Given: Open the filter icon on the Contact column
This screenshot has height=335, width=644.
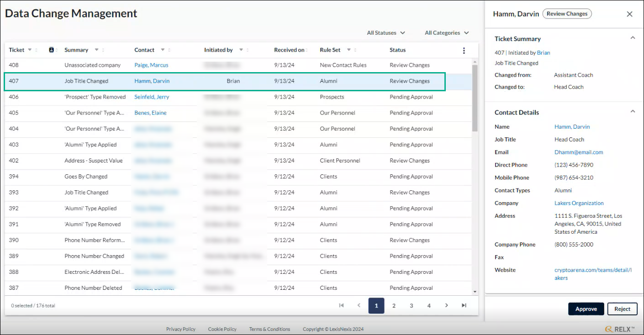Looking at the screenshot, I should (163, 50).
